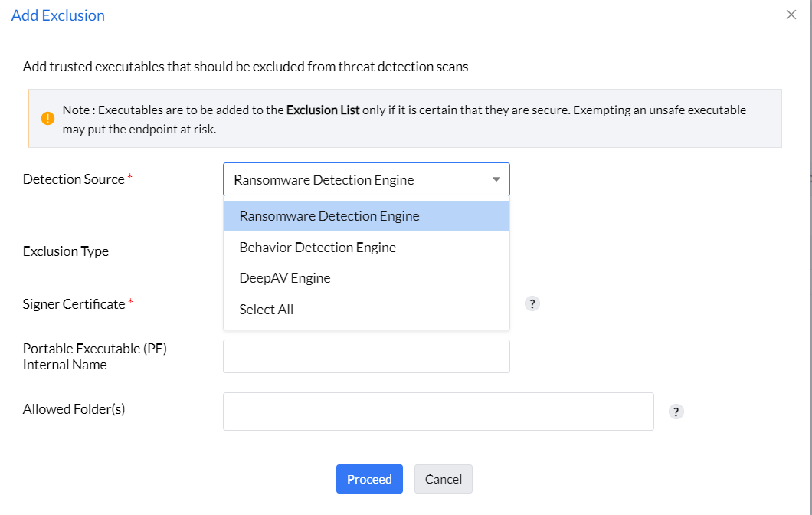
Task: Click the Detection Source combo box selected text
Action: (x=323, y=180)
